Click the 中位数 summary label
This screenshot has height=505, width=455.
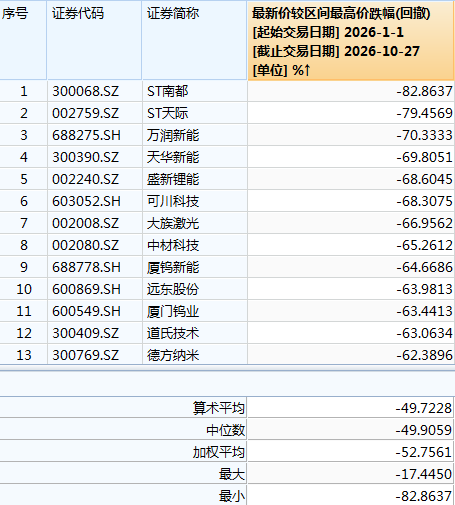coord(225,430)
